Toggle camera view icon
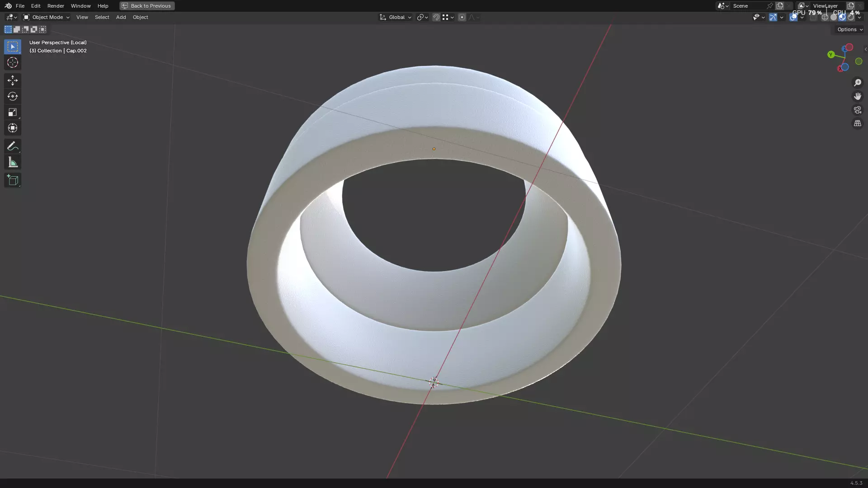 (x=857, y=110)
